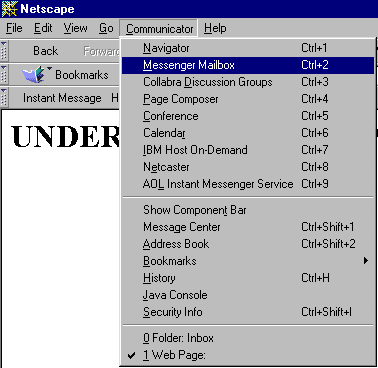Click the Instant Message toolbar button
Screen dimensions: 378x368
(62, 98)
